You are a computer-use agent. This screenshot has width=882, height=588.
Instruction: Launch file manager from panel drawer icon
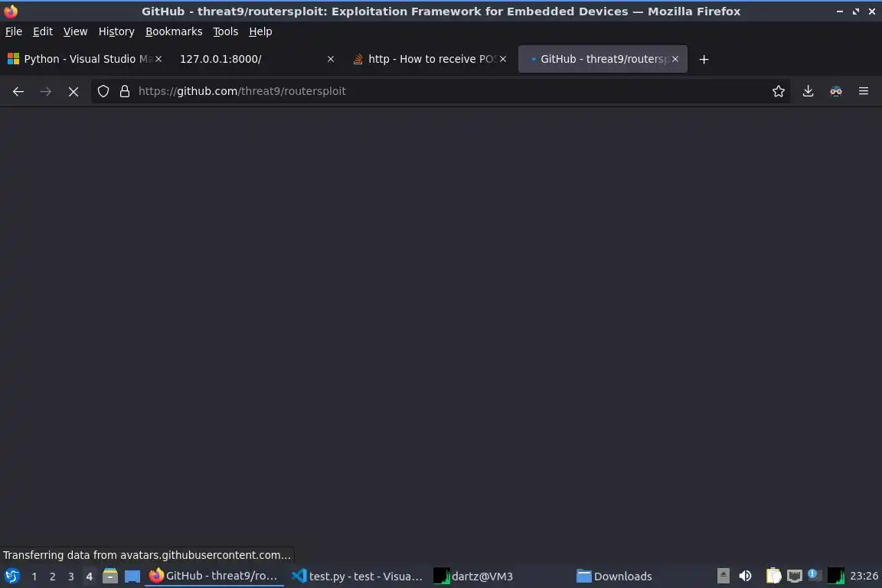pyautogui.click(x=110, y=577)
